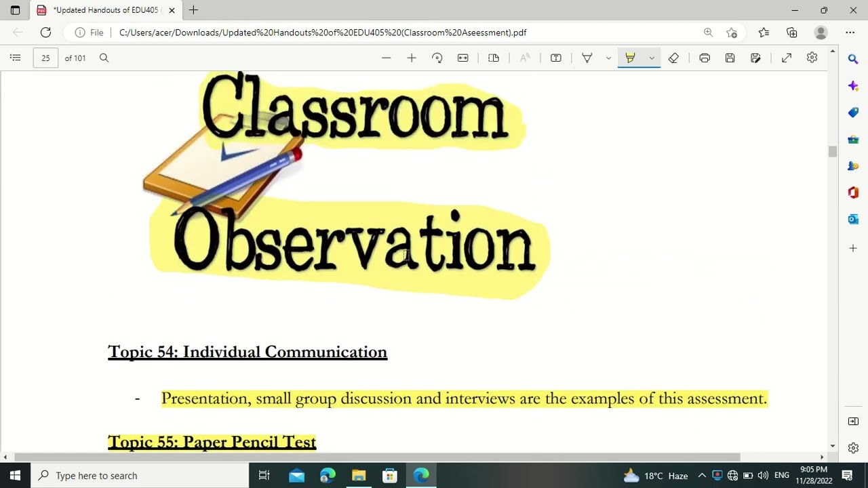Viewport: 868px width, 488px height.
Task: Select the Draw pen tool
Action: coord(587,58)
